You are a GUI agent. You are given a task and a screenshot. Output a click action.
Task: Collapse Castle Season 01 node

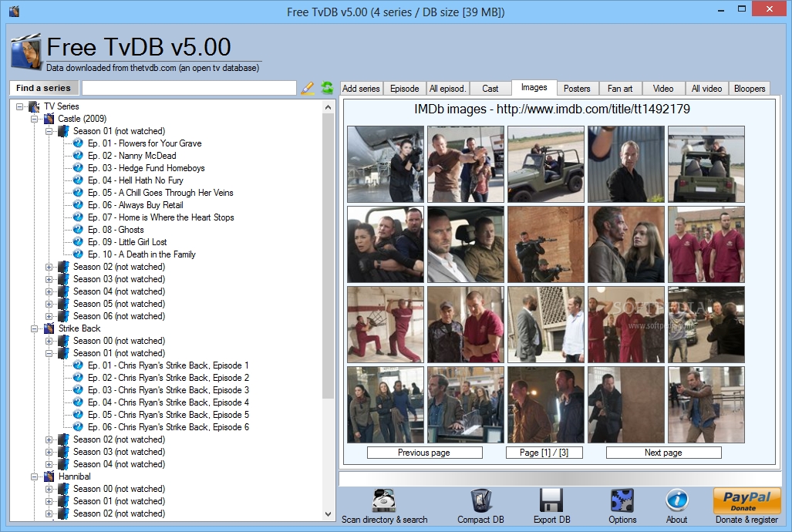49,131
